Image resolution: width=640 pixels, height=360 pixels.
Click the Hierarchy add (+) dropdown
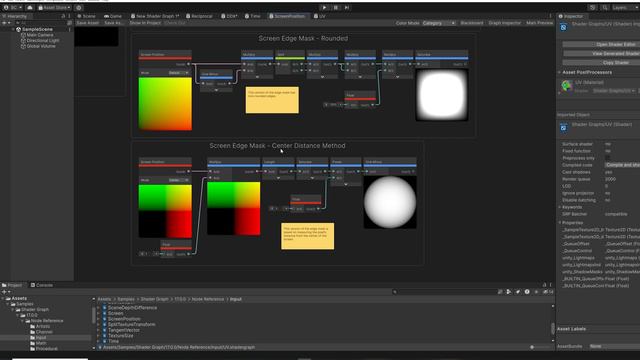point(6,23)
